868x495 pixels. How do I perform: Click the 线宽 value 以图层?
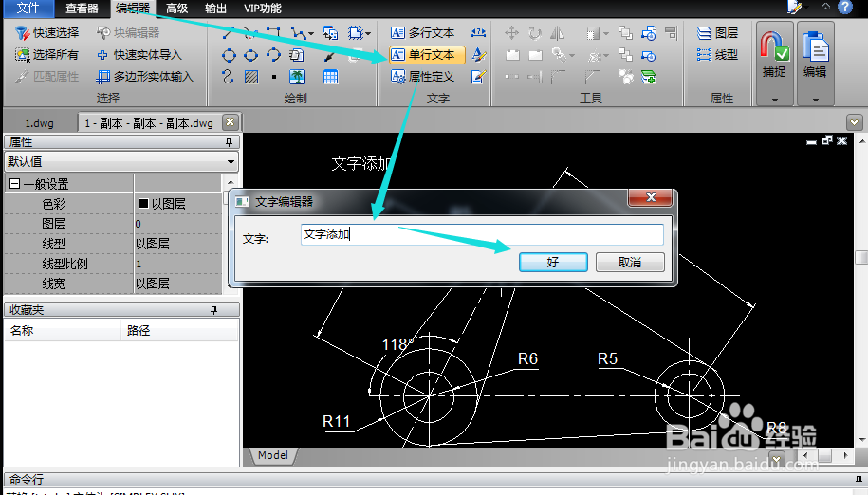(x=178, y=284)
